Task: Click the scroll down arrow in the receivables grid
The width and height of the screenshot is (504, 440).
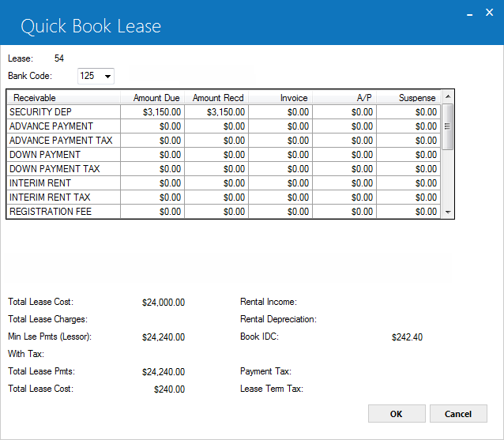Action: tap(448, 212)
